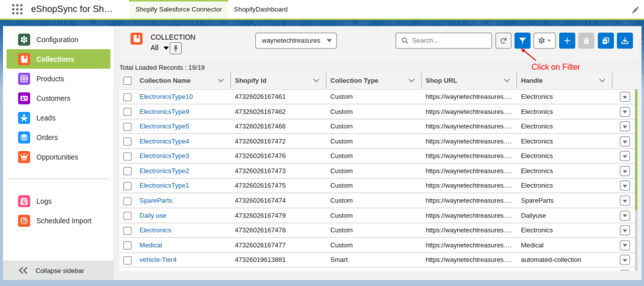Click the Leads person icon in sidebar

(24, 118)
